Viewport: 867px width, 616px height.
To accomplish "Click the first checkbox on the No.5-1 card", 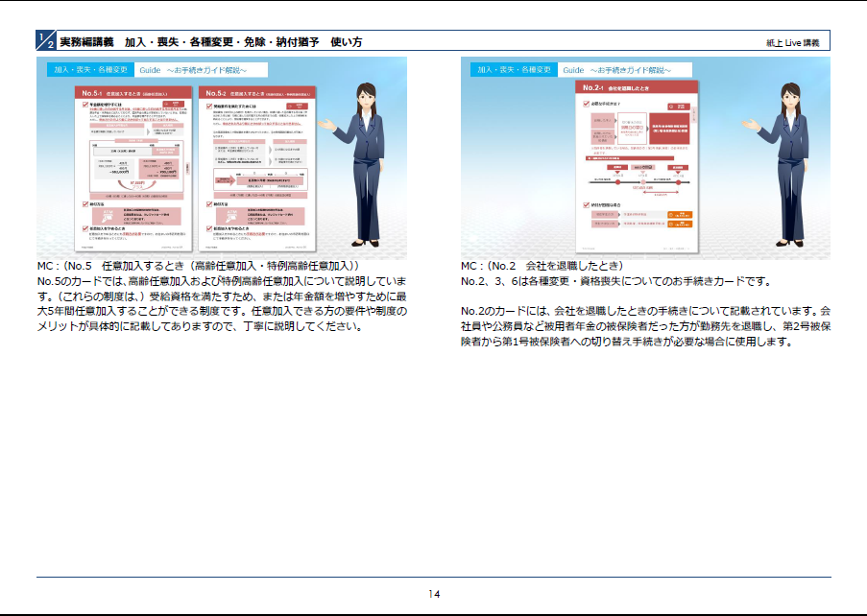I will [84, 104].
